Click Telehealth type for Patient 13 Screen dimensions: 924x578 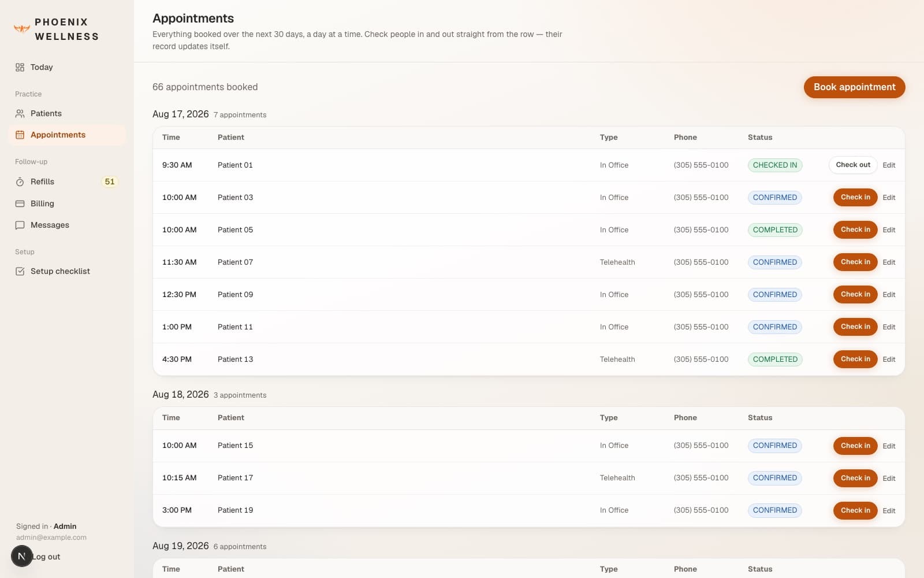coord(617,359)
